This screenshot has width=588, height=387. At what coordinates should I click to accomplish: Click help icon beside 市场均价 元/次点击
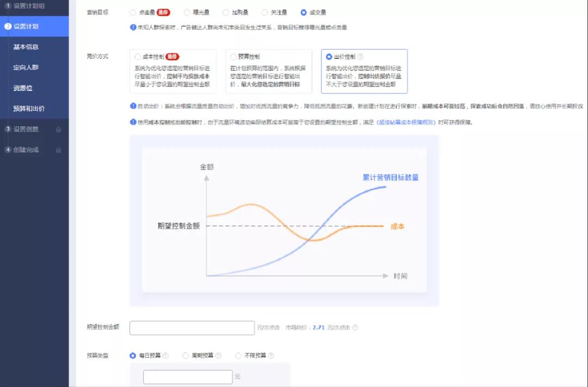coord(355,328)
